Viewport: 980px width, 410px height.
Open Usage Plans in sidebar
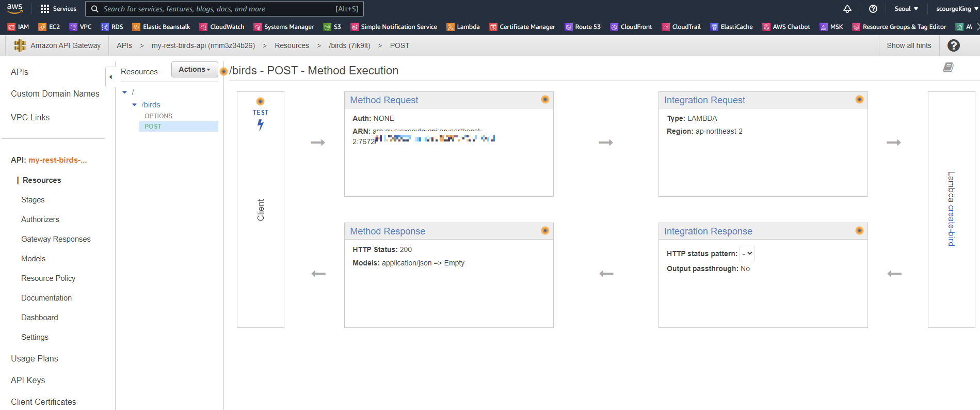35,358
